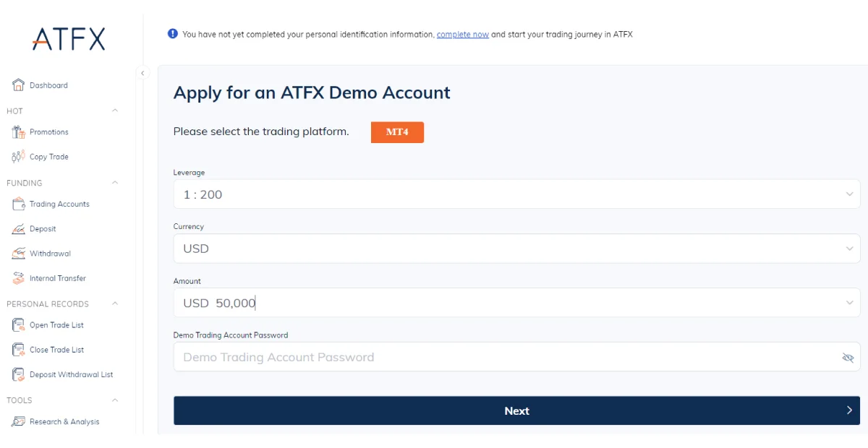This screenshot has width=868, height=448.
Task: Select the Promotions icon
Action: click(17, 132)
